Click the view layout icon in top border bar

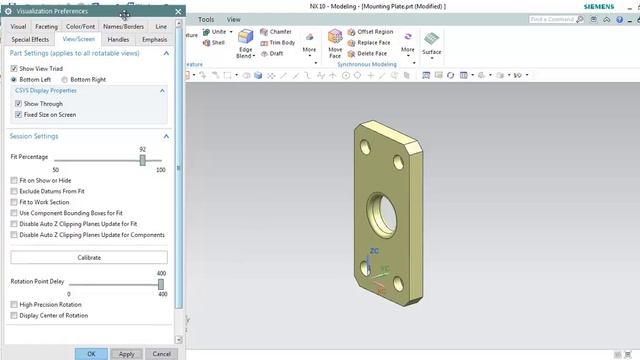[463, 75]
